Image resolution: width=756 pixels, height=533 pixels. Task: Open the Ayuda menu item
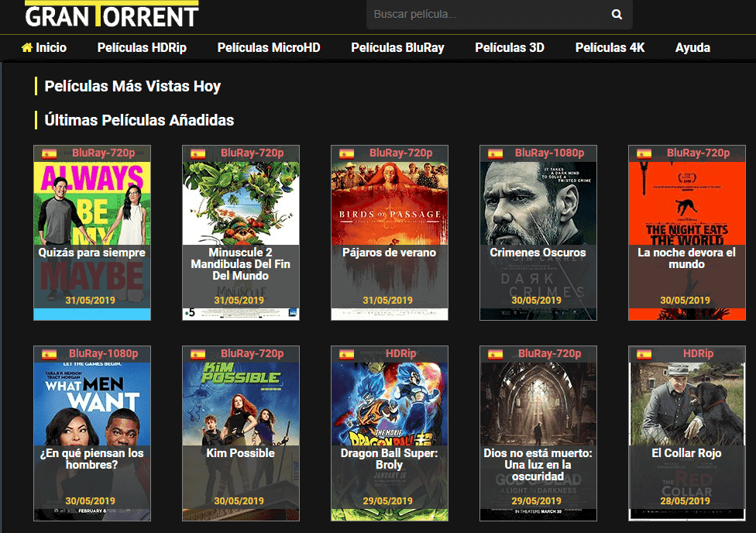(x=692, y=47)
